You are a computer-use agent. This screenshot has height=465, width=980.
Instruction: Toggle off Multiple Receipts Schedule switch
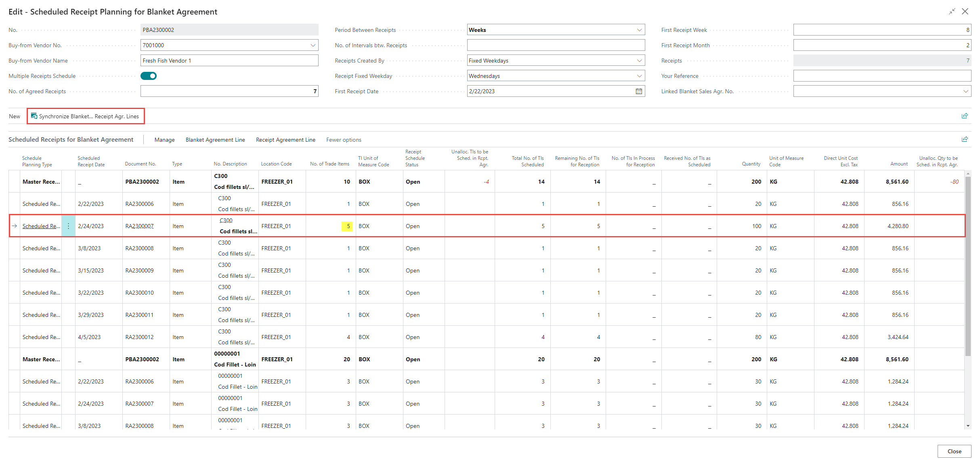coord(149,76)
